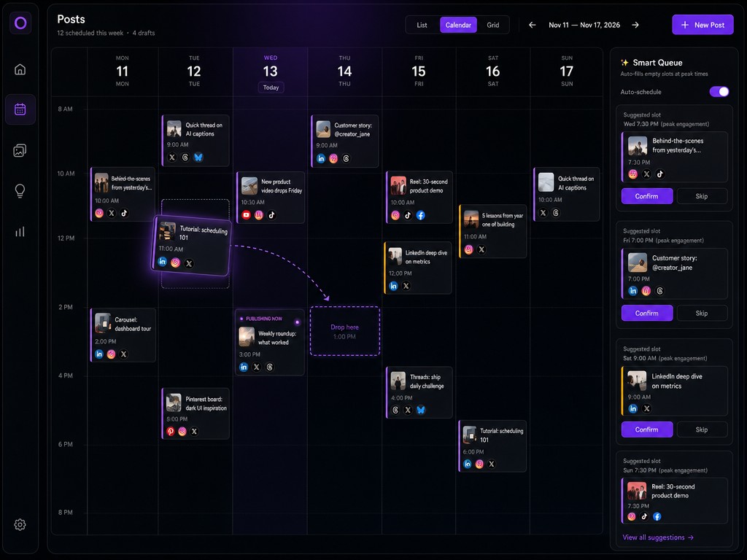
Task: Switch to List view
Action: (422, 25)
